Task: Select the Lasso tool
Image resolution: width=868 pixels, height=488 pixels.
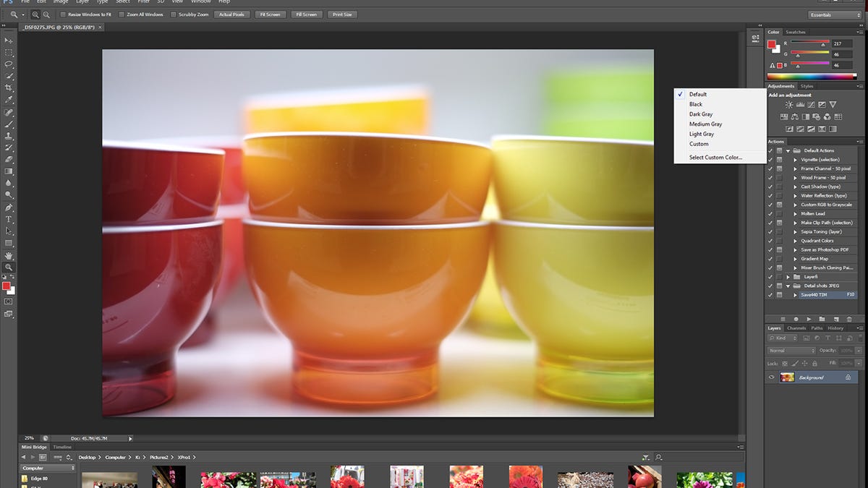Action: (x=9, y=64)
